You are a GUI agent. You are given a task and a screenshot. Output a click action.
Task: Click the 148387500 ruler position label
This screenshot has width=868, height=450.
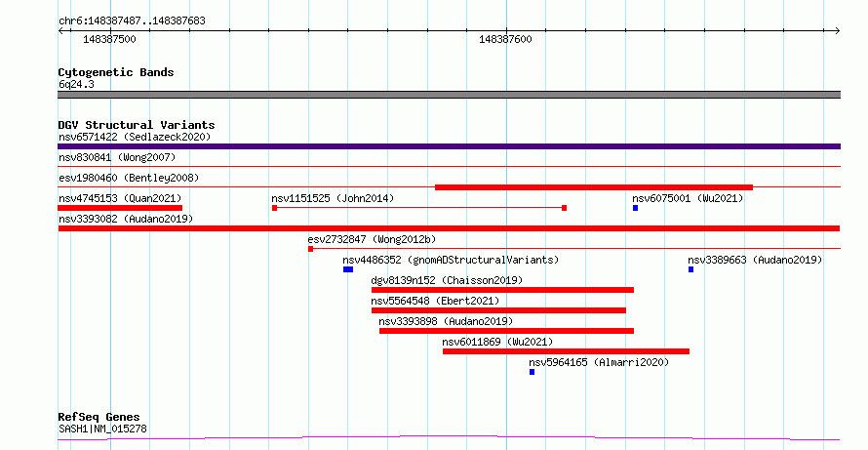tap(109, 39)
